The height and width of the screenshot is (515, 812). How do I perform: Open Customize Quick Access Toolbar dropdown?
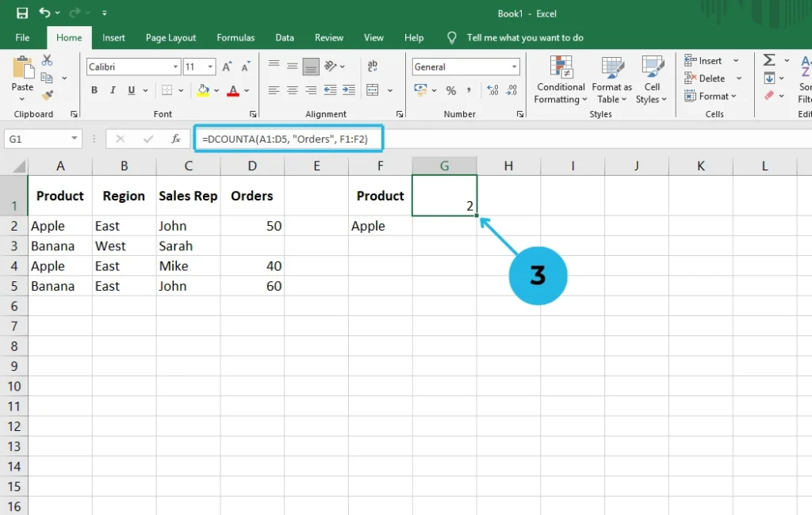(x=104, y=13)
